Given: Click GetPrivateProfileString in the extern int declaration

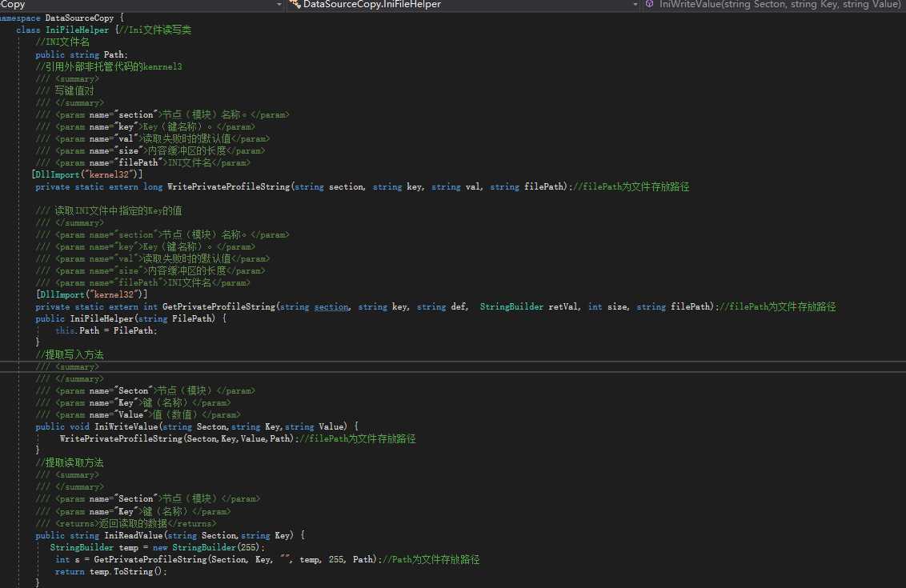Looking at the screenshot, I should 218,306.
